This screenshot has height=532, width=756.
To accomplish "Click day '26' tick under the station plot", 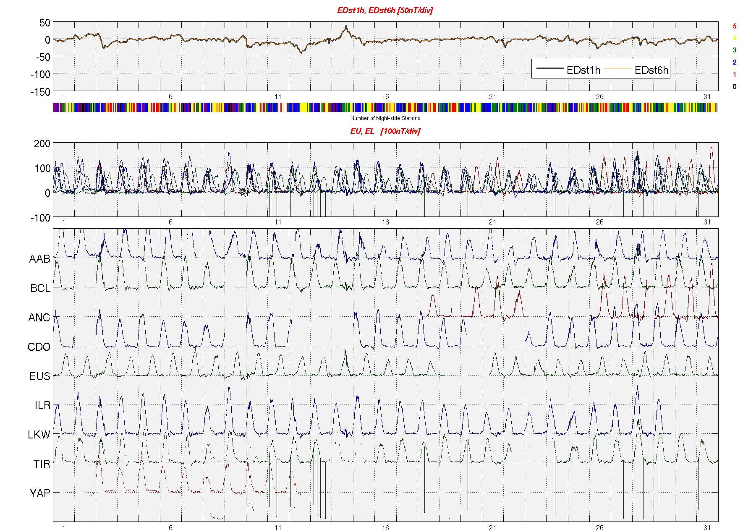I will [x=599, y=528].
